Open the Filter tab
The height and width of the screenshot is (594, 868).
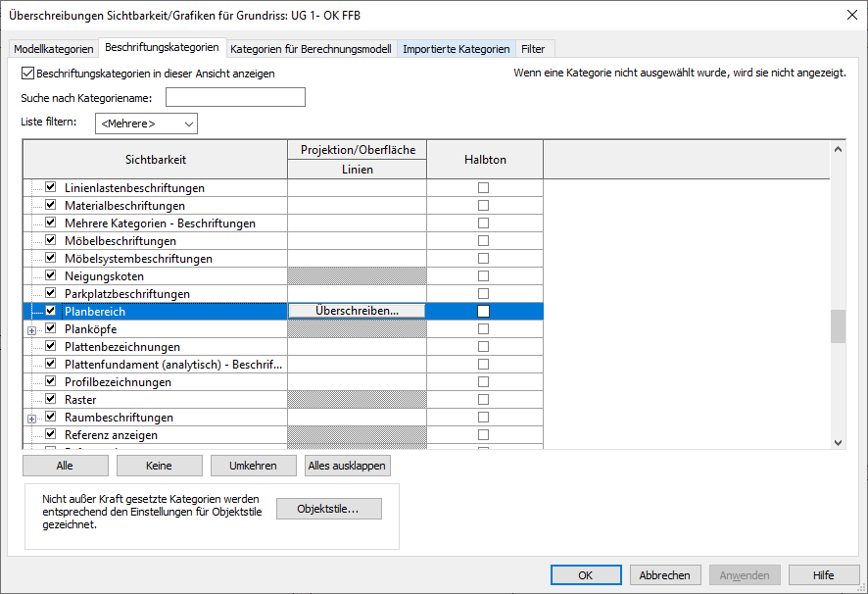click(533, 49)
